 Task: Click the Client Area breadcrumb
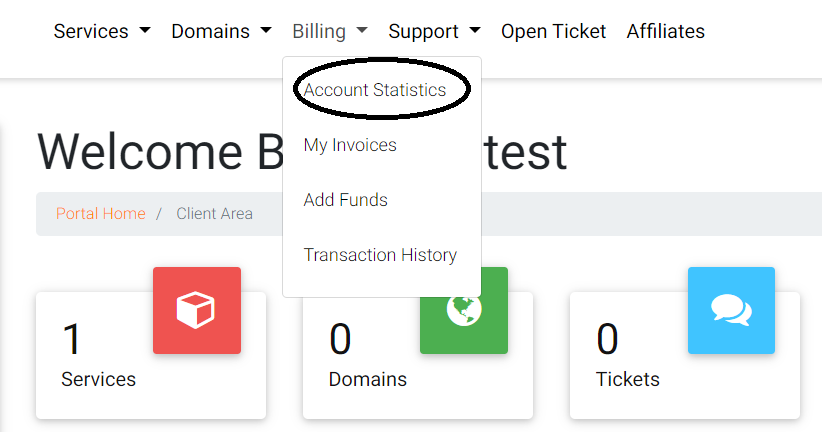pos(215,214)
